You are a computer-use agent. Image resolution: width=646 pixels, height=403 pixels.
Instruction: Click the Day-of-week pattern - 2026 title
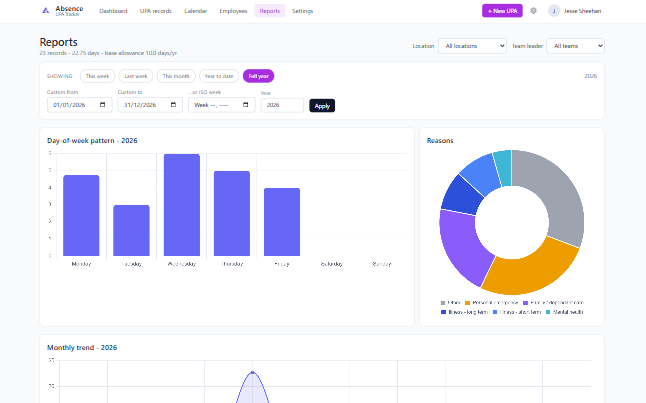point(92,141)
